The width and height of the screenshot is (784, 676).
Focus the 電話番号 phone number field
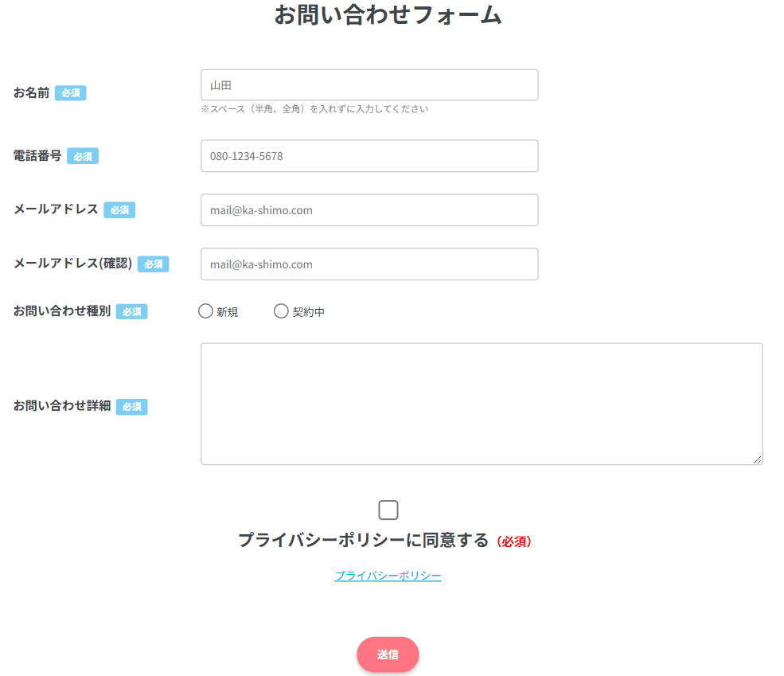tap(369, 156)
